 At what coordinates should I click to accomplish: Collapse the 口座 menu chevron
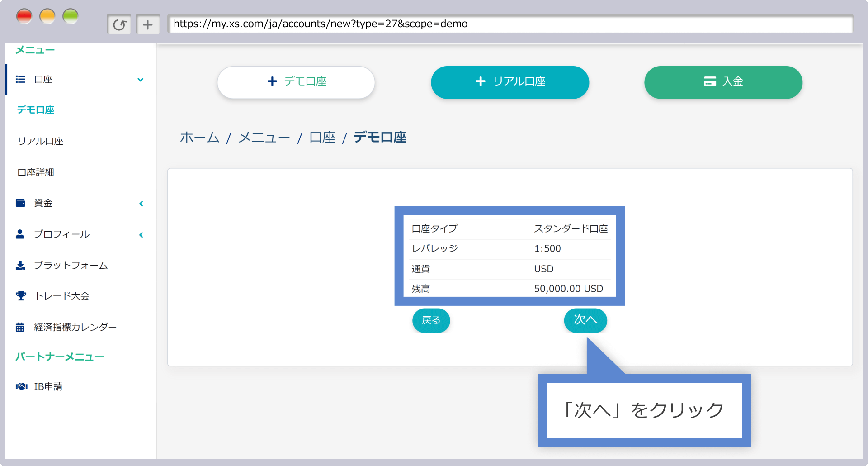click(x=141, y=80)
